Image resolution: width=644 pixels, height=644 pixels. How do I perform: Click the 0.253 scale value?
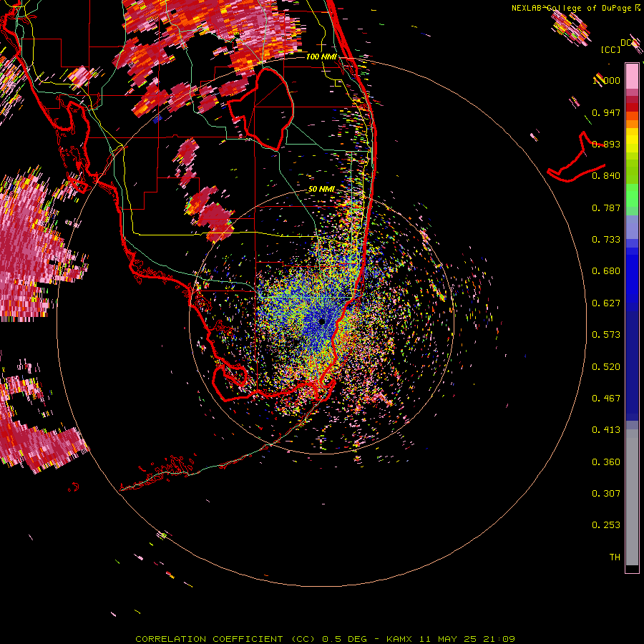(606, 525)
